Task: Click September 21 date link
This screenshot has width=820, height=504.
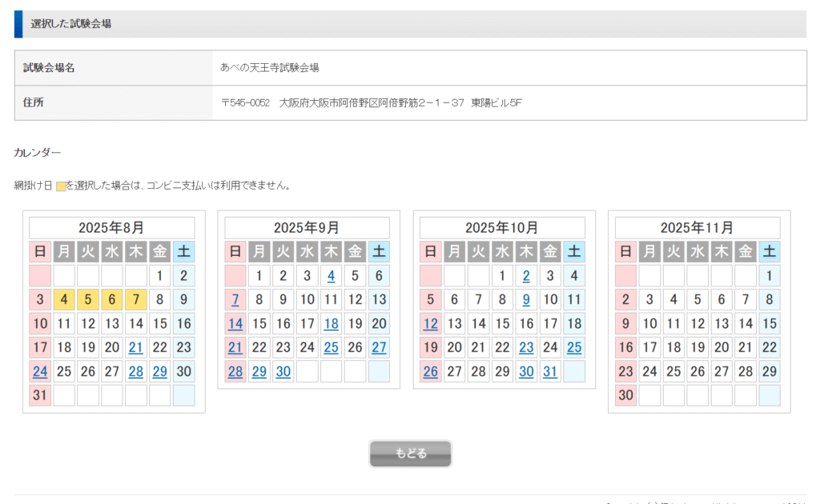Action: coord(235,347)
